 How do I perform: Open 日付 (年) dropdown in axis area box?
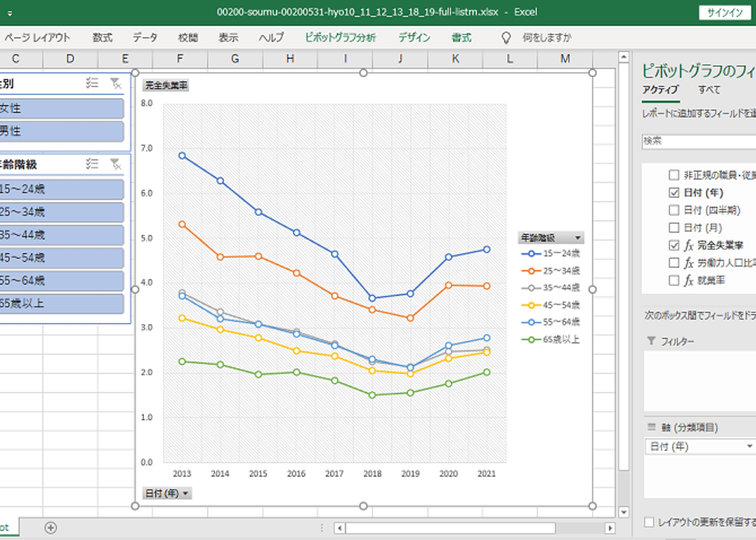coord(749,447)
